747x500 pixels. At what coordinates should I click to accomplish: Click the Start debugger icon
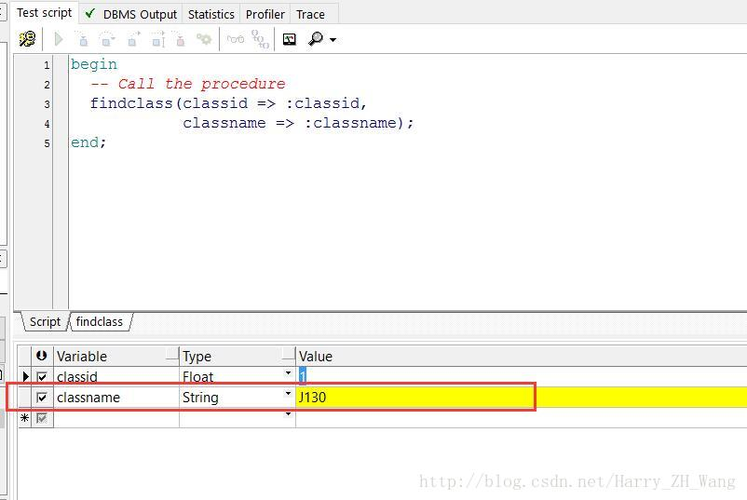[27, 39]
